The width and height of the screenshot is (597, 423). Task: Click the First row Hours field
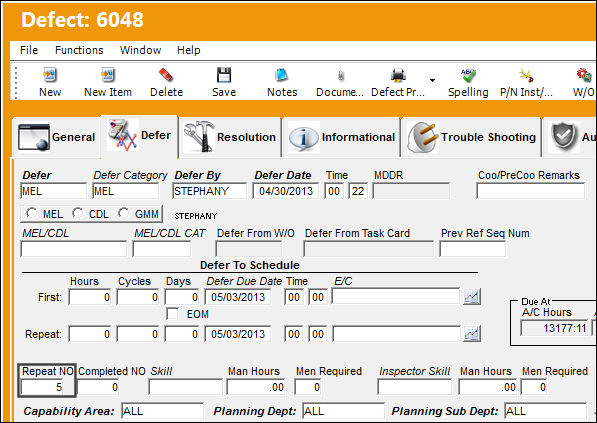click(90, 297)
